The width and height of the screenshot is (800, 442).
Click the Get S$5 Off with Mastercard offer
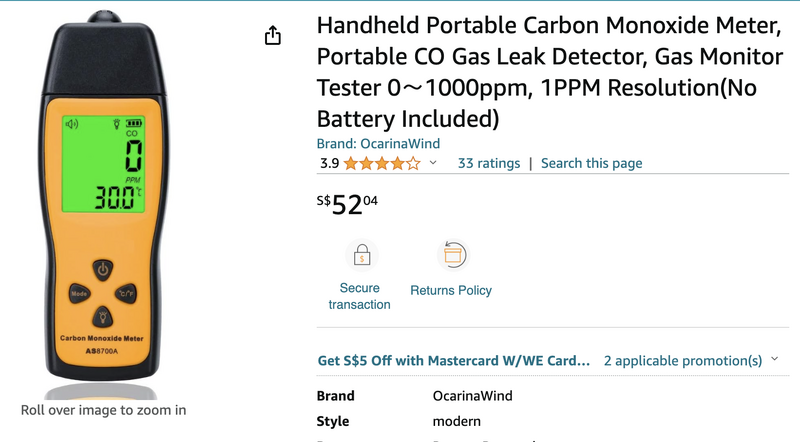[453, 360]
